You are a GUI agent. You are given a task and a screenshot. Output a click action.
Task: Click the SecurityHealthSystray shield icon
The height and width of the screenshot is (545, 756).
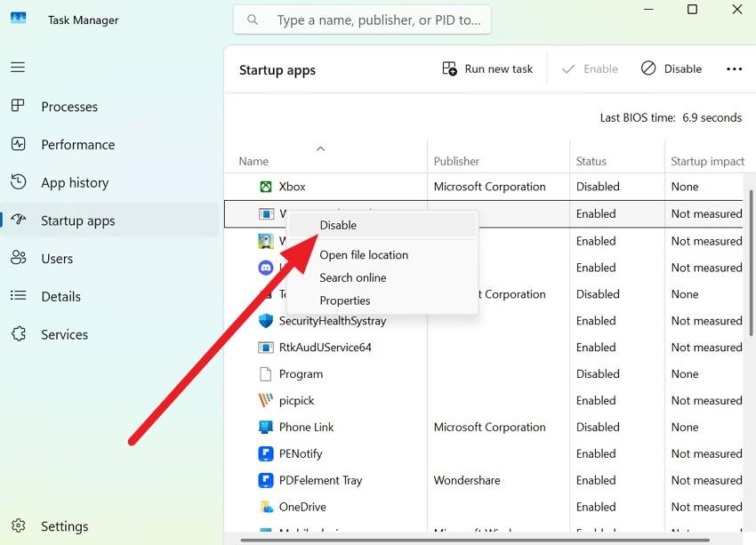point(265,320)
